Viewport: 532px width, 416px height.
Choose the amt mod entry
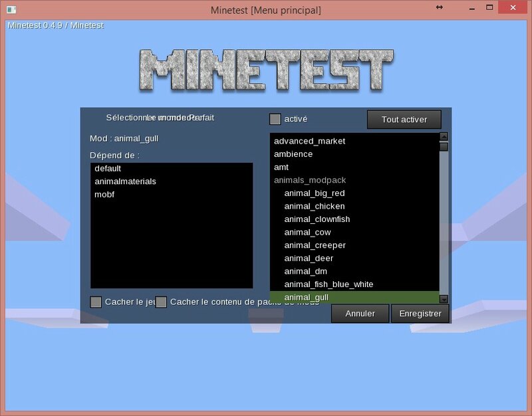281,167
